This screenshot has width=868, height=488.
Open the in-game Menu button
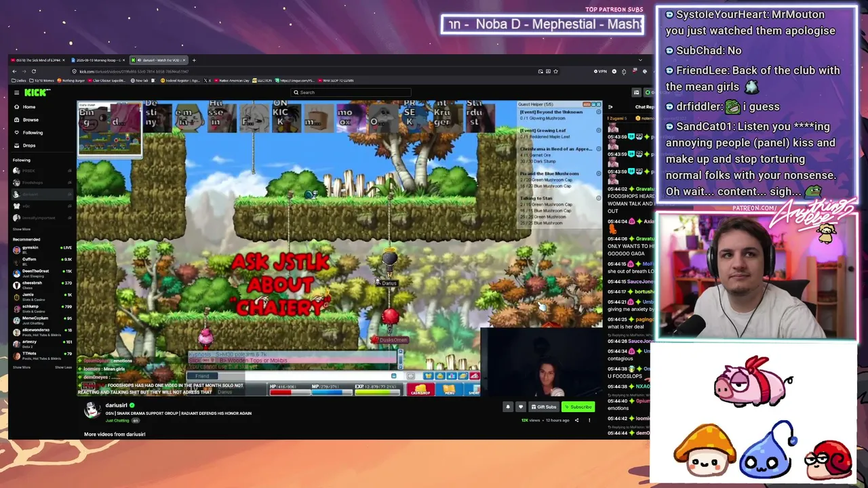[449, 390]
